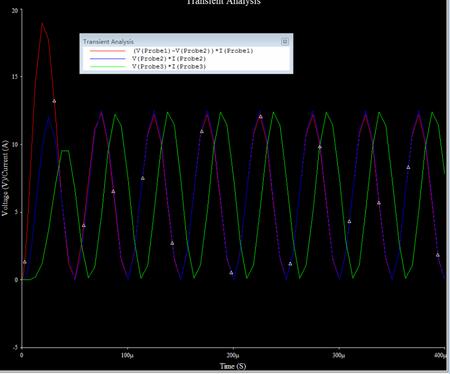Select the Voltage (V)/Current (A) vertical axis label
Screen dimensions: 450x374
click(x=5, y=178)
